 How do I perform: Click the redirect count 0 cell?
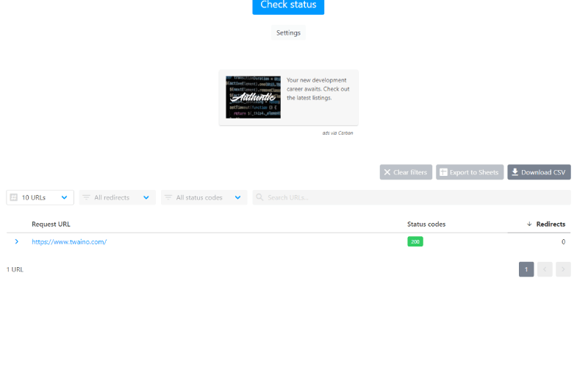click(563, 242)
